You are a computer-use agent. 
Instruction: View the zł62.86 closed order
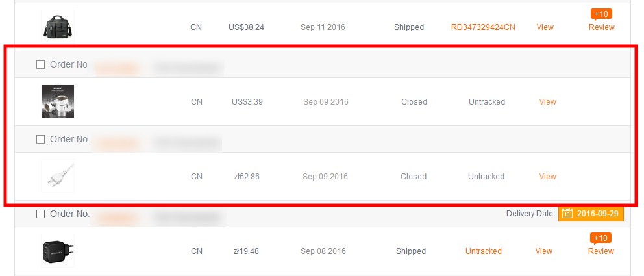547,177
